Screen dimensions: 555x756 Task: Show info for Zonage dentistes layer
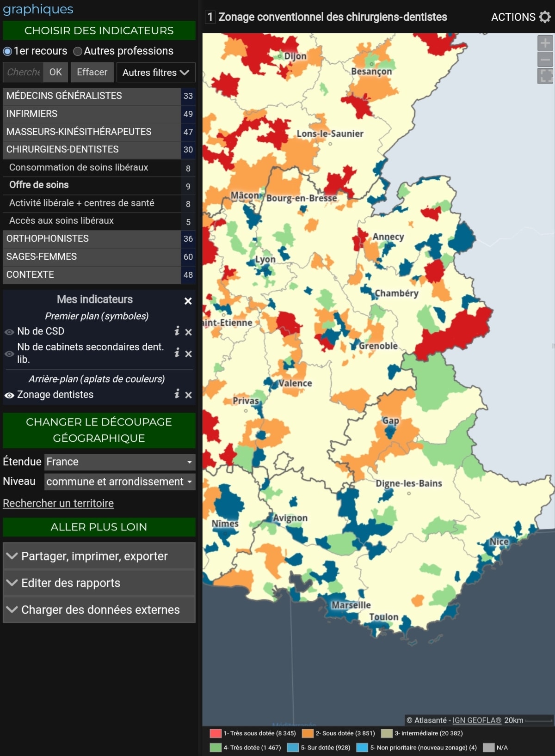tap(177, 394)
